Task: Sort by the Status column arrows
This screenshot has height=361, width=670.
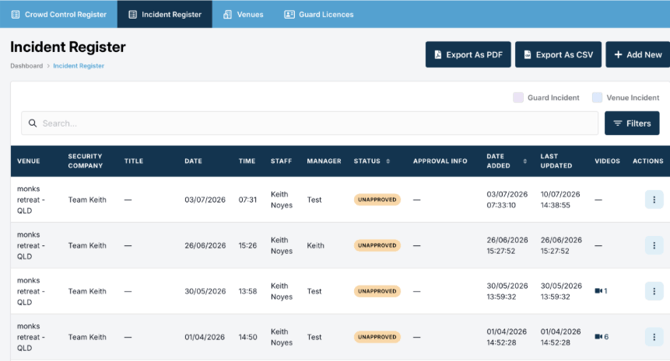Action: (388, 161)
